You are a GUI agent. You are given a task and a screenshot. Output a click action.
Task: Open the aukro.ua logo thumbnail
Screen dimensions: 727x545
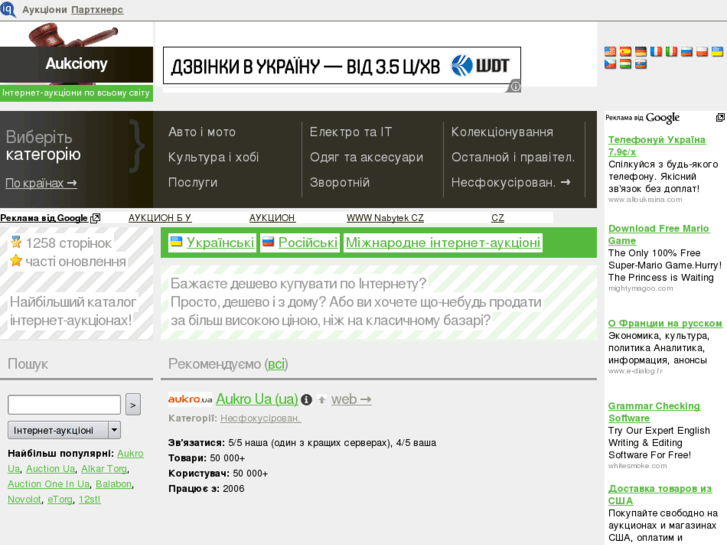coord(190,399)
